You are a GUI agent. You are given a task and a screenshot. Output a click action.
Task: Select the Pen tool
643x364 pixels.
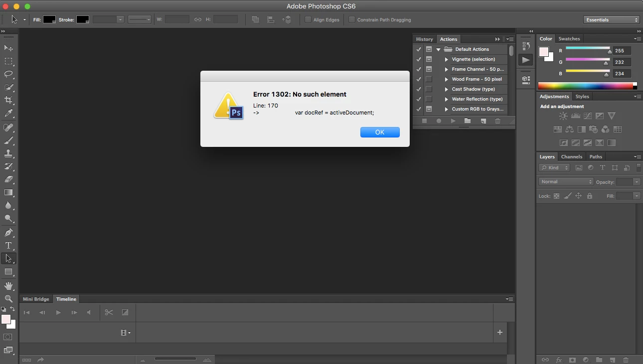(x=8, y=233)
